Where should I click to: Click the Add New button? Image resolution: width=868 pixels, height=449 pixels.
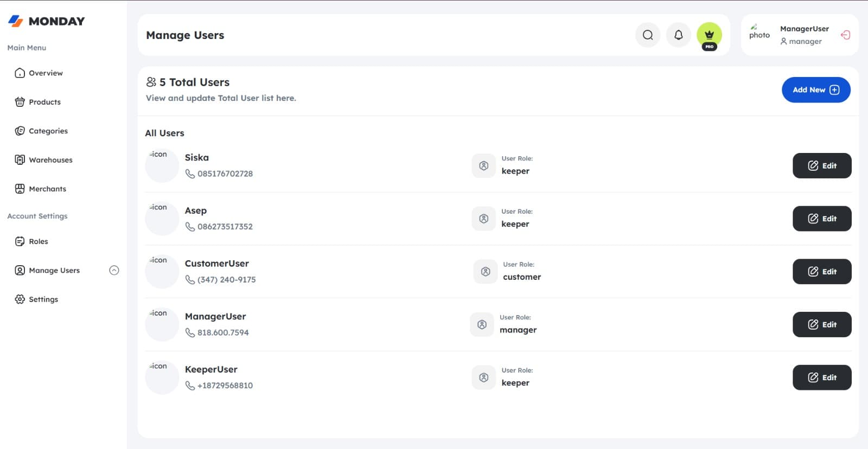(816, 90)
